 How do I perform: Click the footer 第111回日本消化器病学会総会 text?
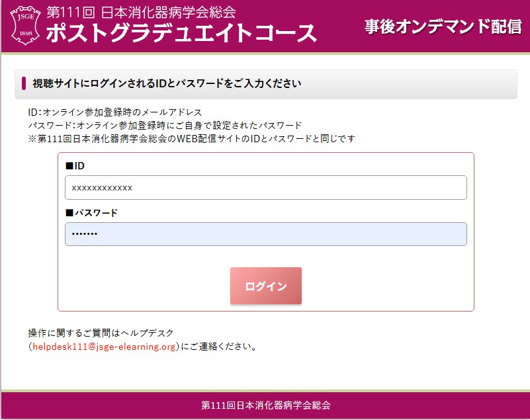[266, 405]
